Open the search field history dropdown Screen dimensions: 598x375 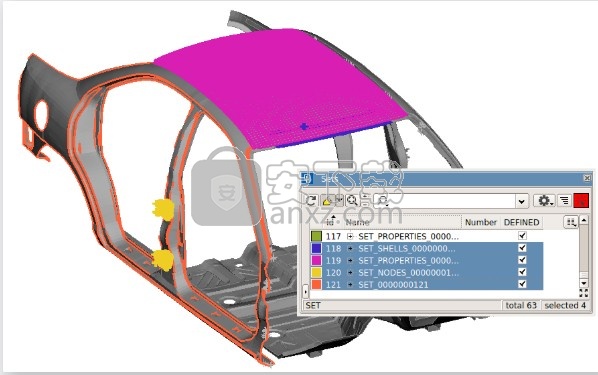pyautogui.click(x=521, y=201)
